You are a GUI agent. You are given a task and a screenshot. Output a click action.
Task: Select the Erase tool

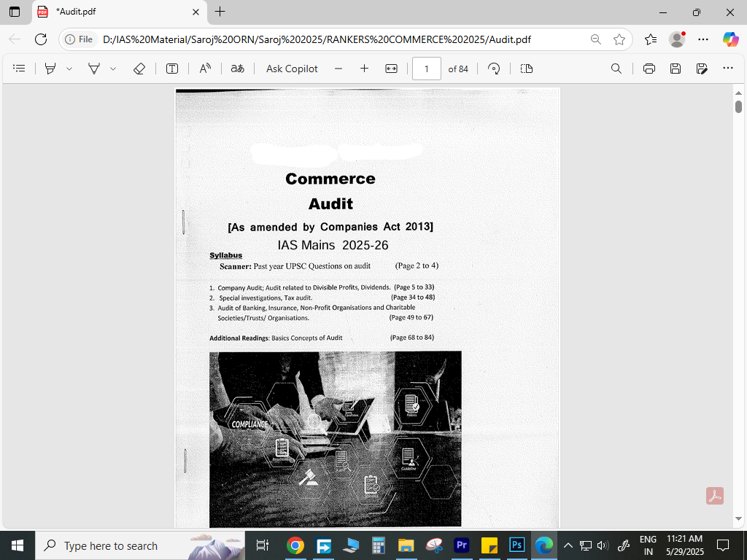point(139,69)
